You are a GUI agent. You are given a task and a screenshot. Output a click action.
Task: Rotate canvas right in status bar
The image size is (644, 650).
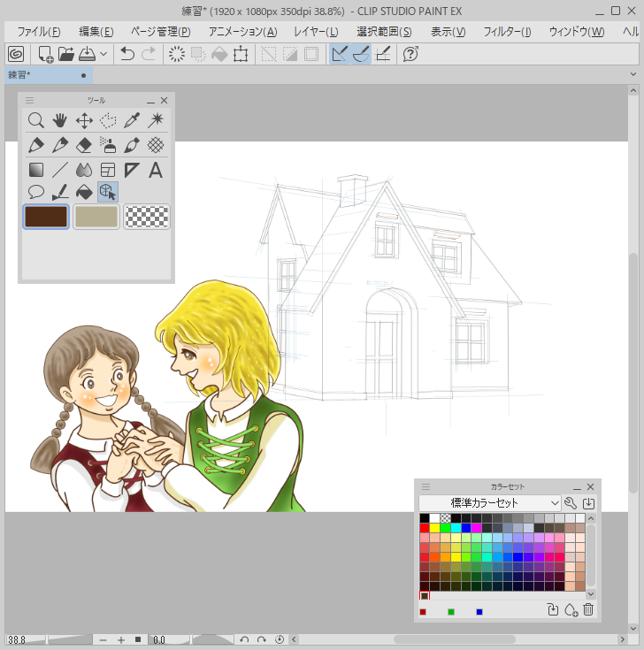tap(262, 639)
